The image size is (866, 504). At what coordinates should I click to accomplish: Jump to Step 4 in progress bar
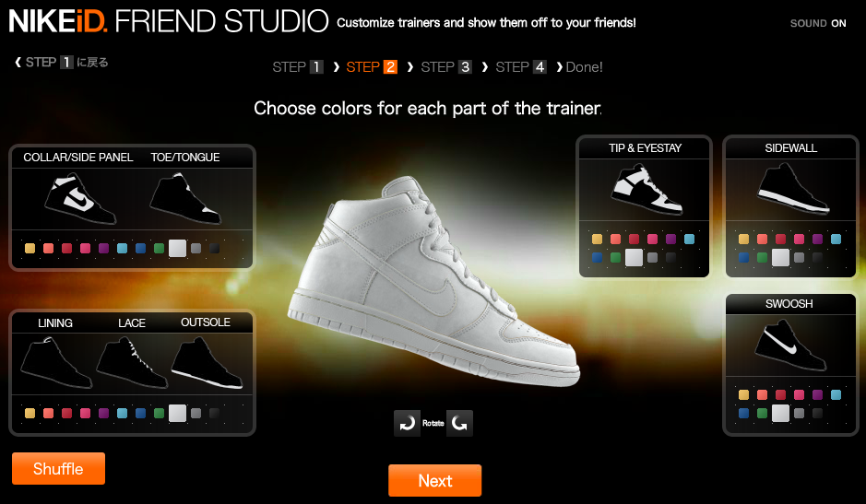click(521, 67)
